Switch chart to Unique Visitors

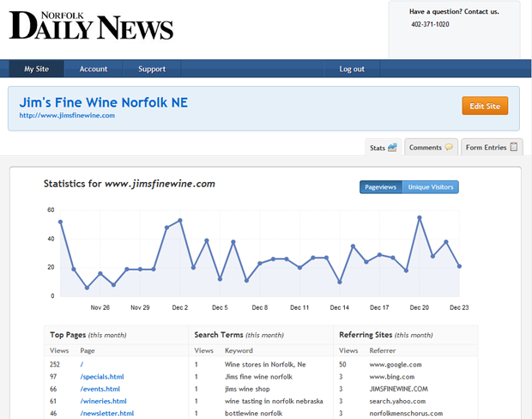431,187
